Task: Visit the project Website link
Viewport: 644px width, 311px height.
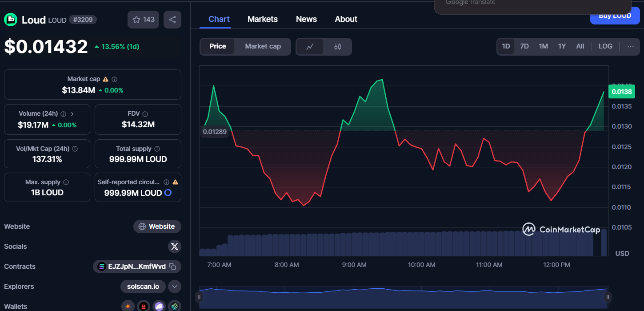Action: tap(157, 226)
